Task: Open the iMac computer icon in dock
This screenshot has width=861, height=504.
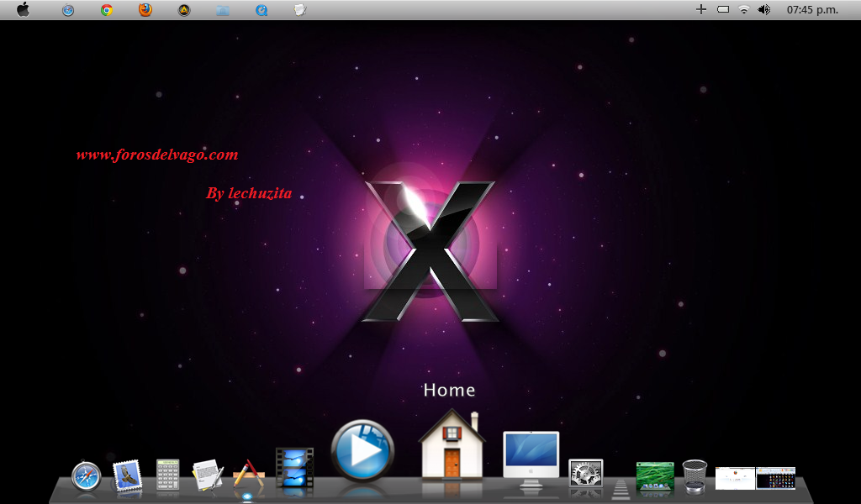Action: 531,459
